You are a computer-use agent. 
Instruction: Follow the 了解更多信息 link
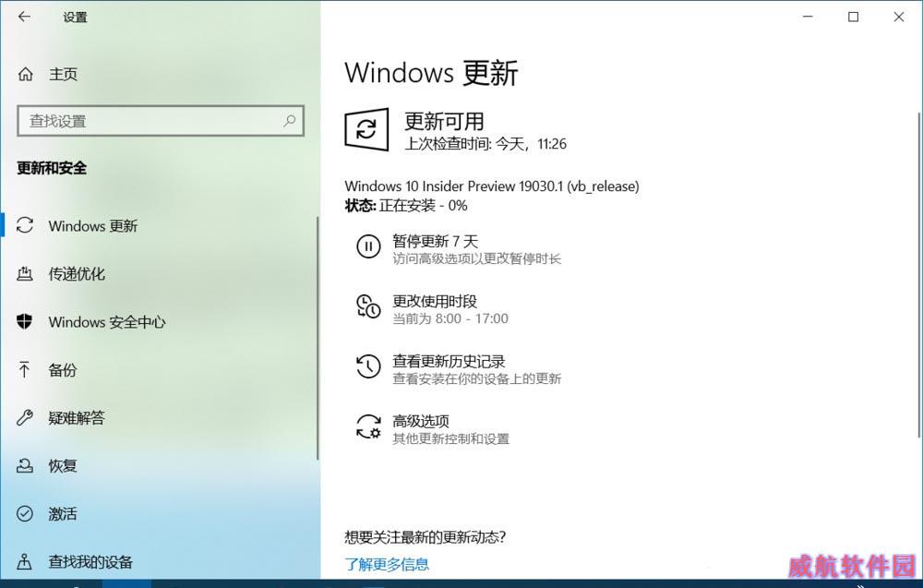click(x=387, y=564)
